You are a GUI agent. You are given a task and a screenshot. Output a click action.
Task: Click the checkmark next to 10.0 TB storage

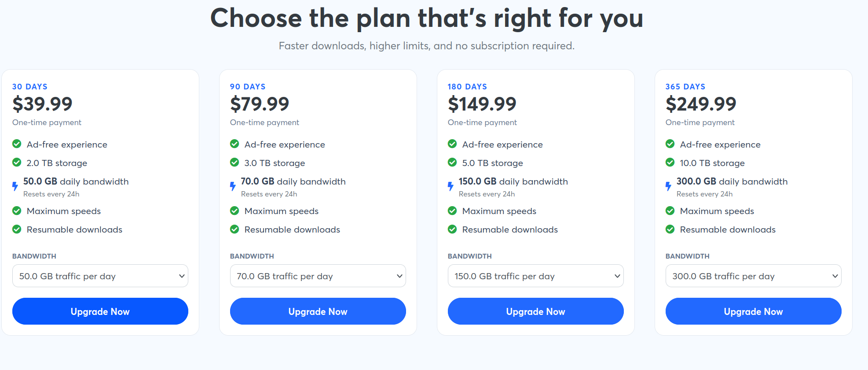(x=670, y=163)
